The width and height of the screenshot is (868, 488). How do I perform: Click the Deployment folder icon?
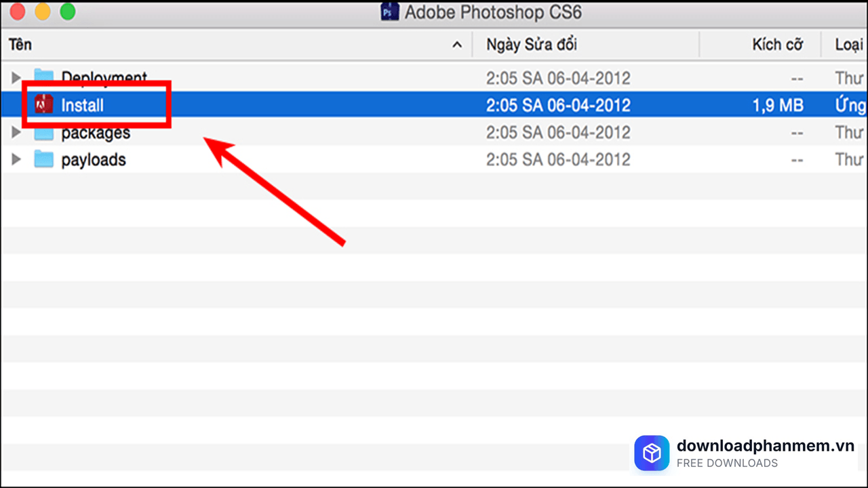click(x=44, y=77)
